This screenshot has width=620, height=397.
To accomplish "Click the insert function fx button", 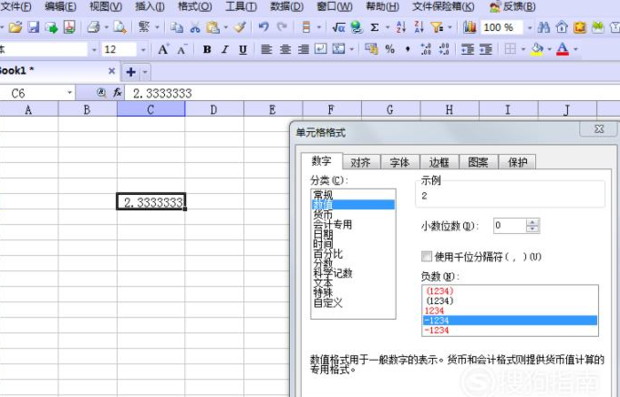I will pyautogui.click(x=117, y=93).
